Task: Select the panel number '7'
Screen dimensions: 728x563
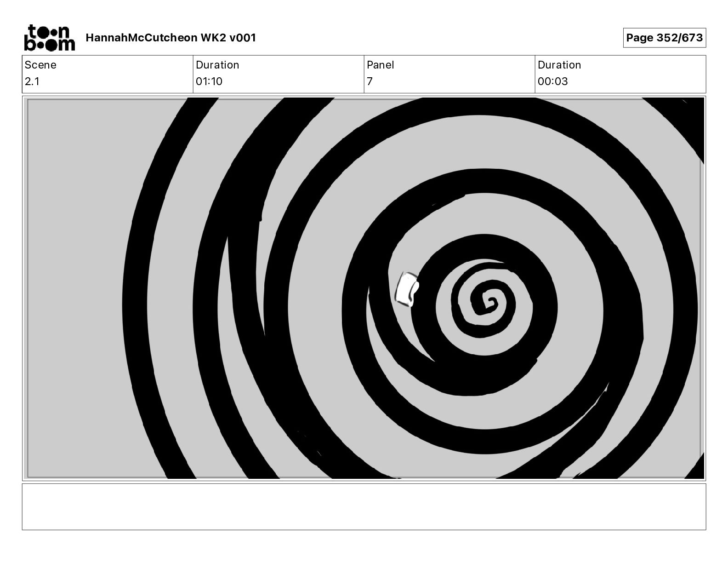Action: click(370, 81)
